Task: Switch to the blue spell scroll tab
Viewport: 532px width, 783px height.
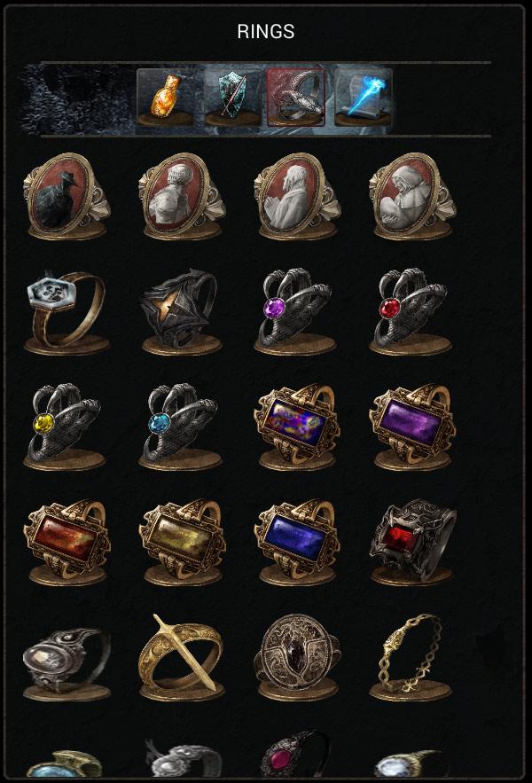Action: pyautogui.click(x=364, y=98)
